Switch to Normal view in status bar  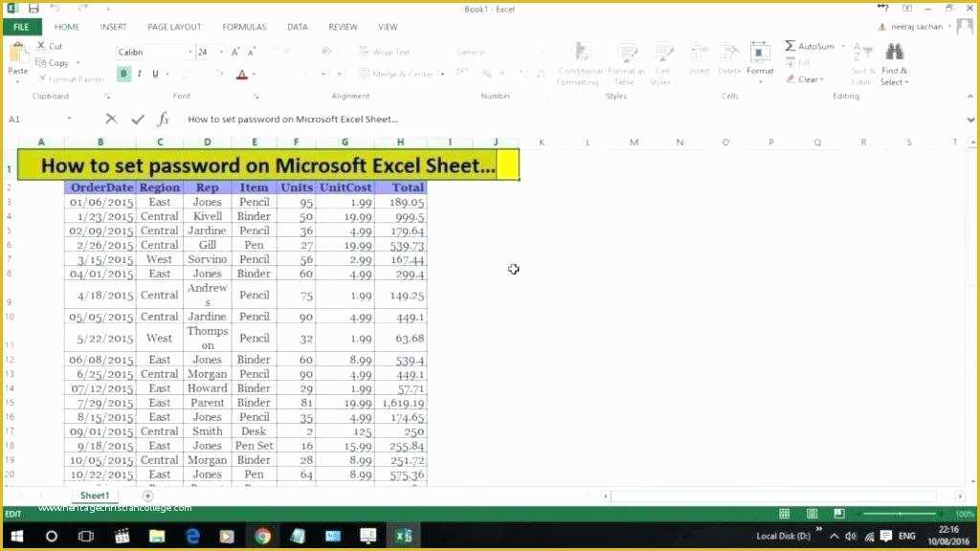784,514
